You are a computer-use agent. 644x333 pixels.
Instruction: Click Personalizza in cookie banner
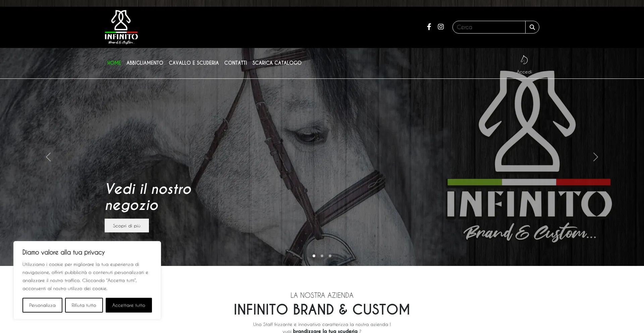42,305
